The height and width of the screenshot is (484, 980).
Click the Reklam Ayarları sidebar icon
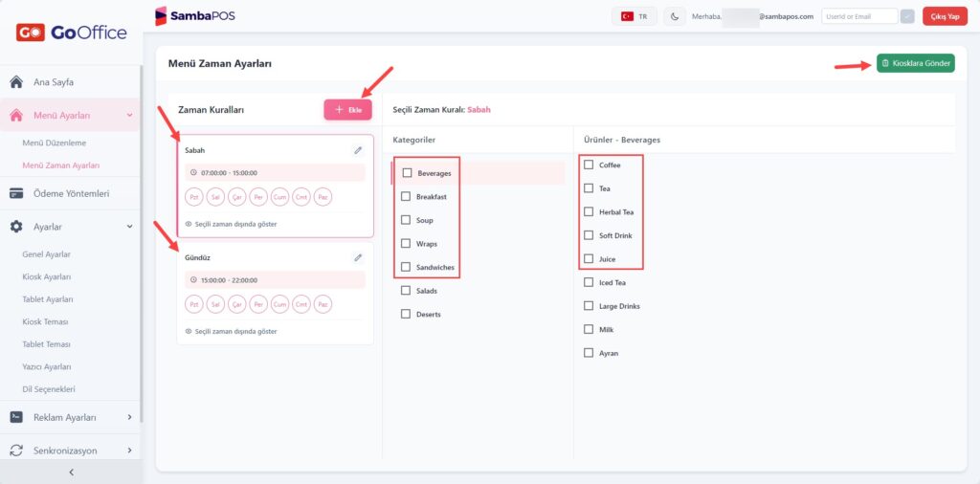coord(17,417)
